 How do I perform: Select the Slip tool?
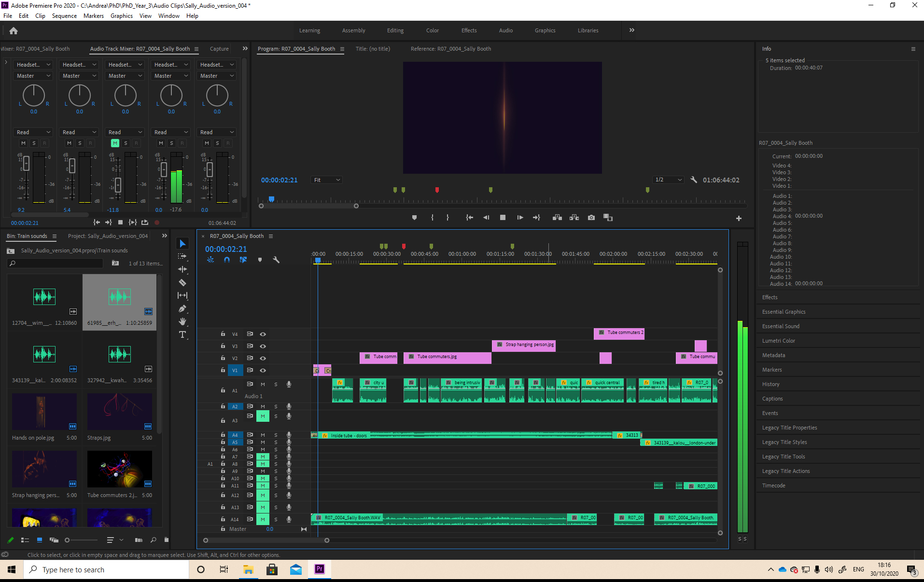coord(182,295)
